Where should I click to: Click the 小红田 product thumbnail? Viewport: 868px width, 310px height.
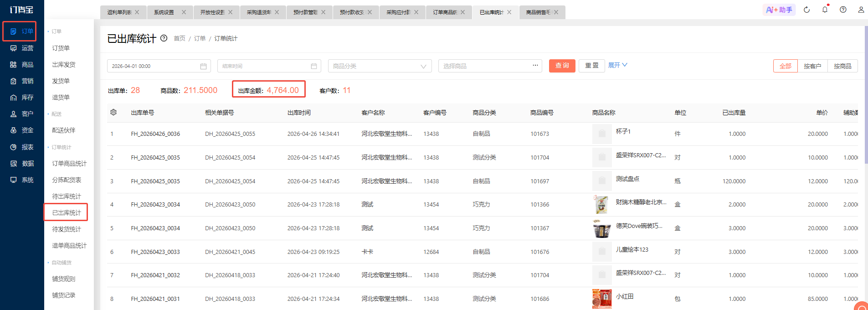click(602, 299)
